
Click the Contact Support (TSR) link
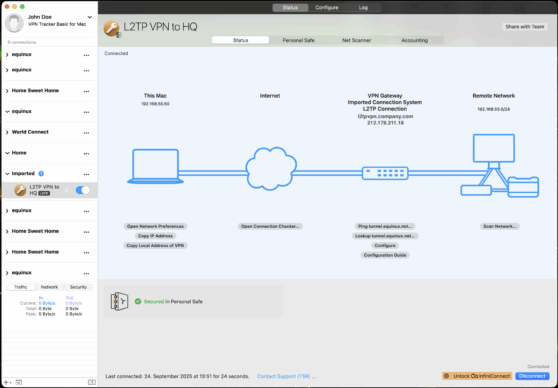tap(286, 376)
